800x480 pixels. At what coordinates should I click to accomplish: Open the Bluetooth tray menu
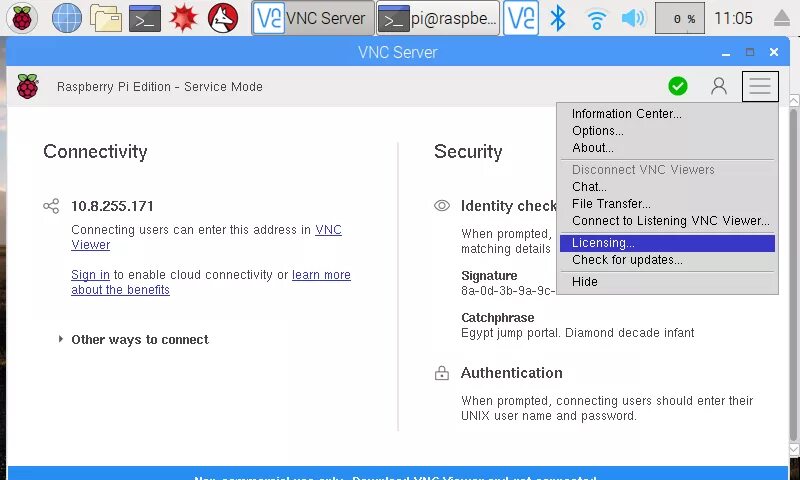tap(558, 18)
